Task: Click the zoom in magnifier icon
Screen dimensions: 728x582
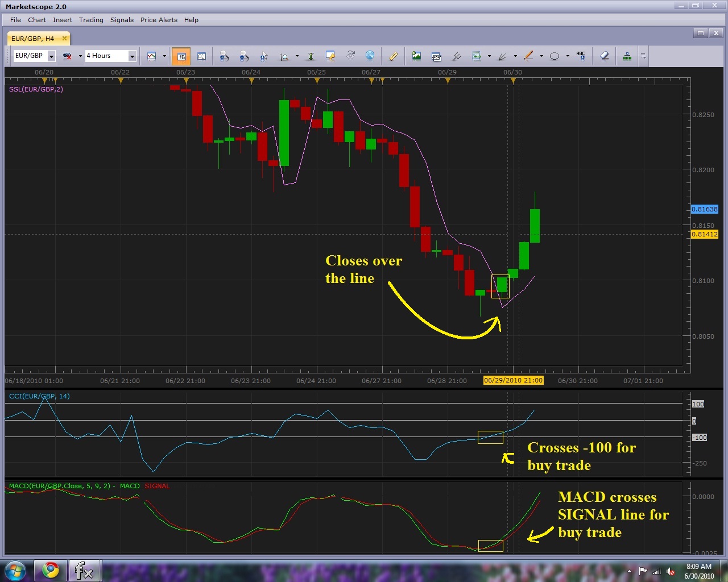Action: tap(224, 56)
